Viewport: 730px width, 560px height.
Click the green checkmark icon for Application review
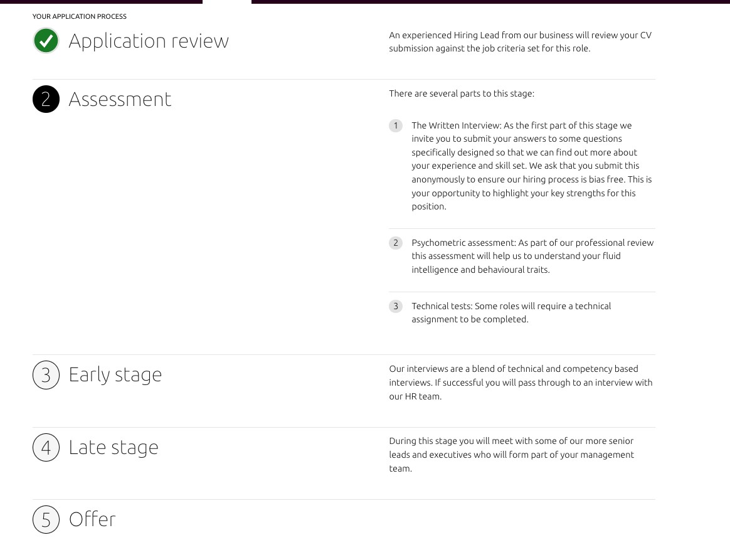46,41
